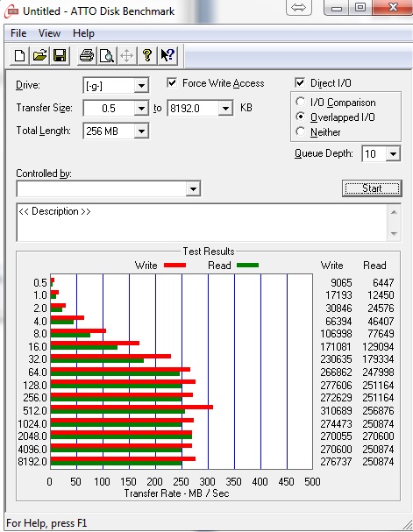This screenshot has height=532, width=413.
Task: Click the ATTO application icon in title bar
Action: pyautogui.click(x=11, y=11)
